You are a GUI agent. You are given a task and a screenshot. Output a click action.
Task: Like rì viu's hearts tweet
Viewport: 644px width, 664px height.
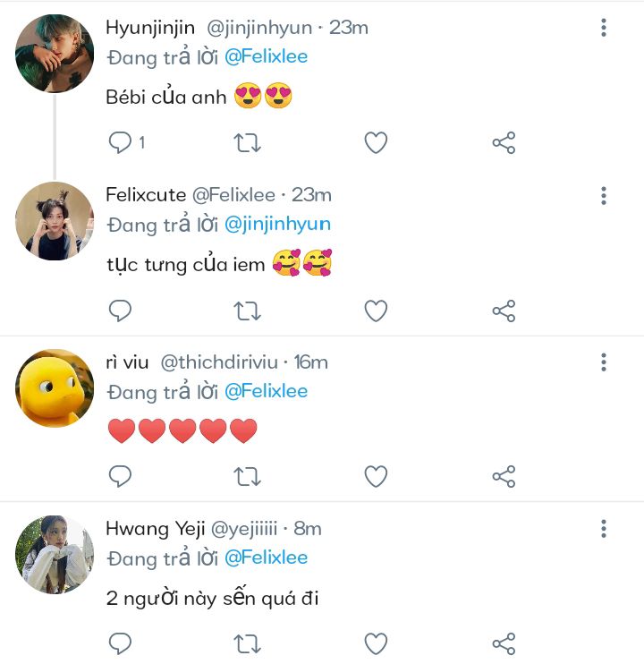(376, 476)
